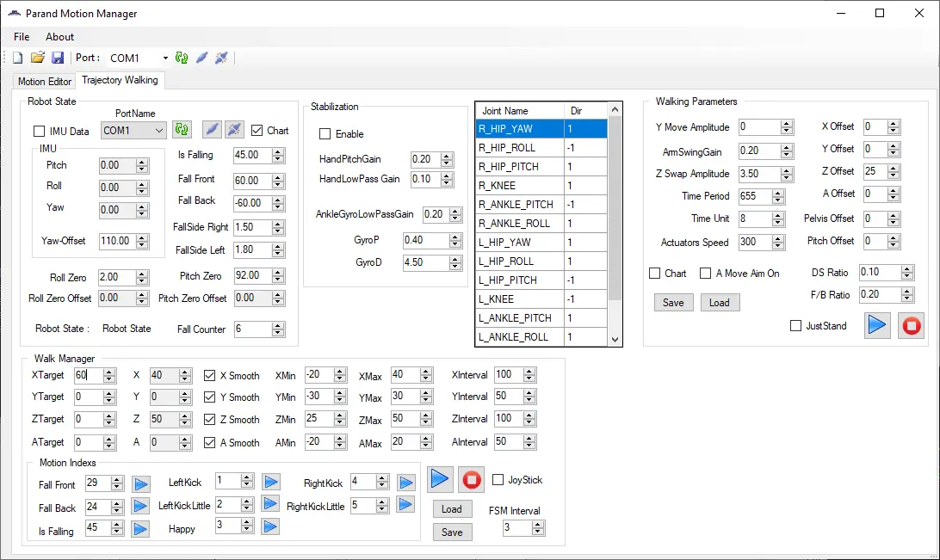Click the Yaw-Offset value field
Screen dimensions: 940x560
tap(117, 241)
